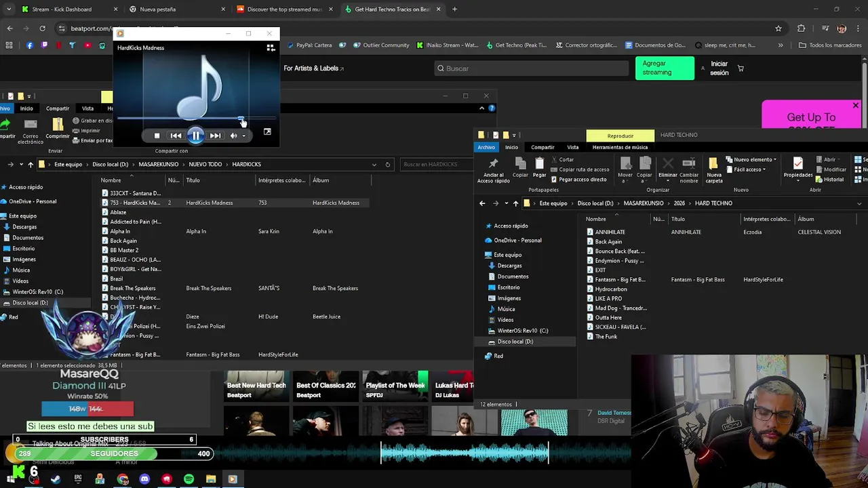Image resolution: width=868 pixels, height=488 pixels.
Task: Click the Beatport Buscar search box
Action: 532,68
